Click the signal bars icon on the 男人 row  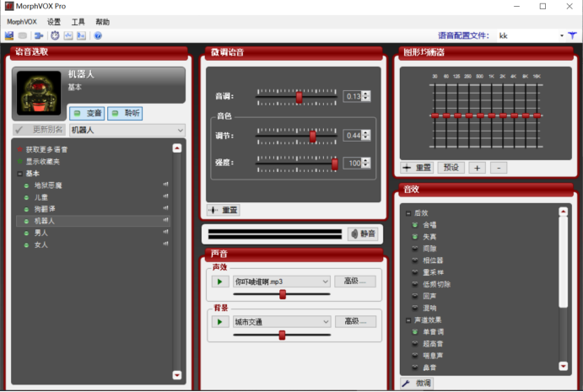tap(166, 232)
